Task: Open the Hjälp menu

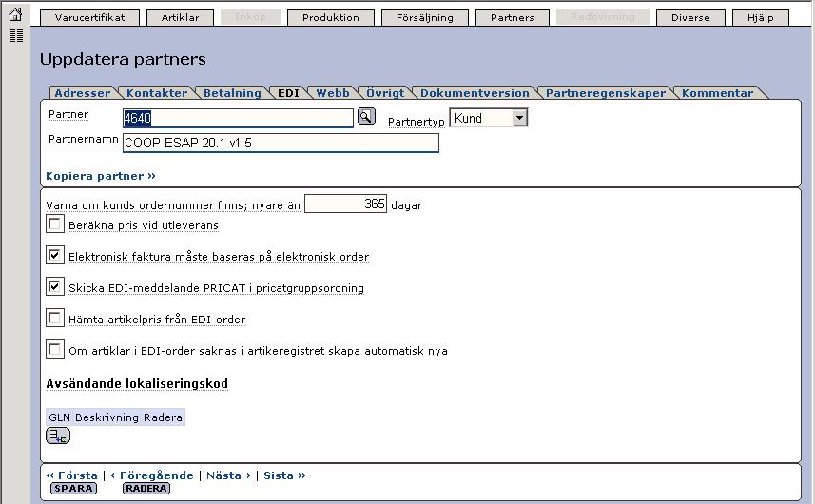Action: (761, 18)
